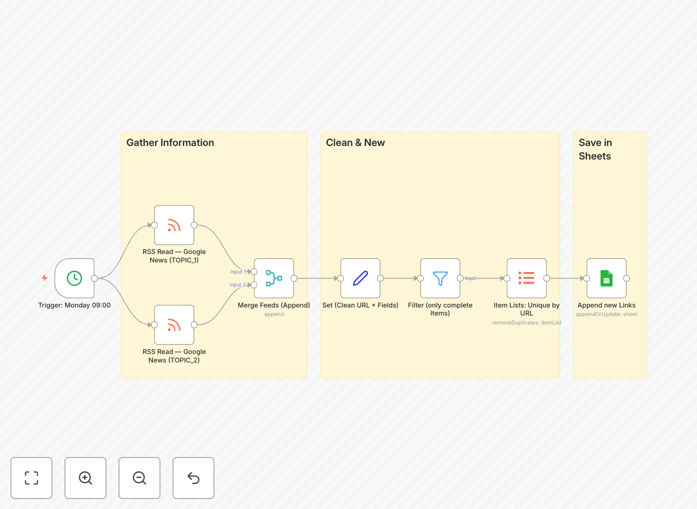
Task: Click the Kept output connector of the Filter node
Action: pos(461,278)
